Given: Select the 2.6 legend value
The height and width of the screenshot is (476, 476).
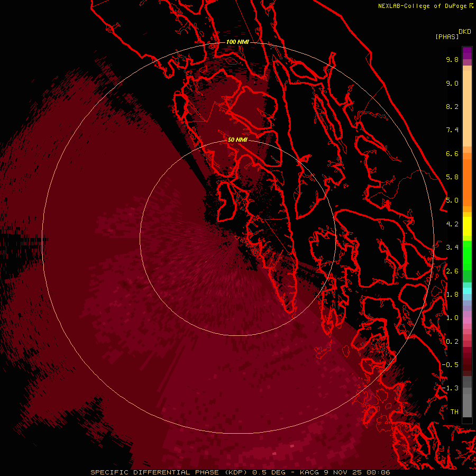Looking at the screenshot, I should (x=452, y=271).
